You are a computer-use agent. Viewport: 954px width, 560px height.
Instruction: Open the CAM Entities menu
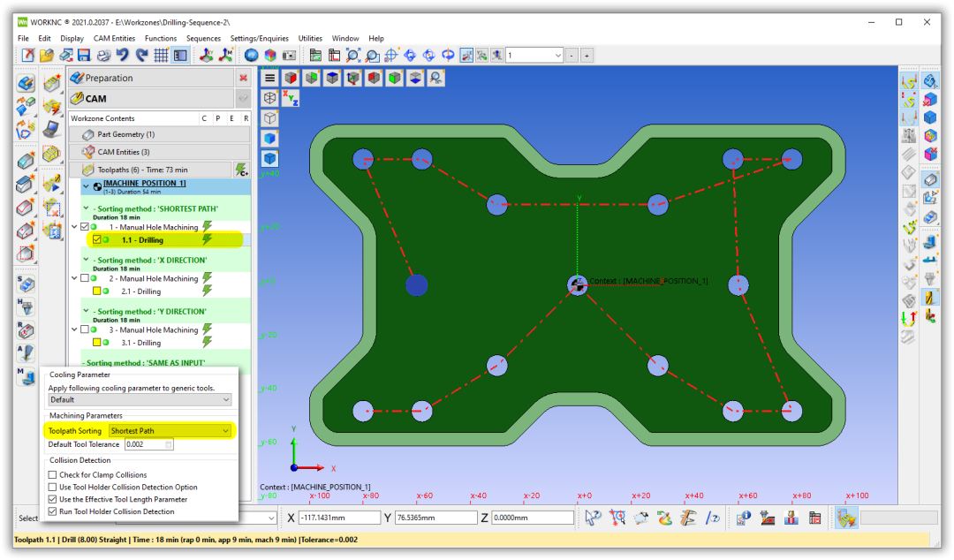tap(114, 38)
